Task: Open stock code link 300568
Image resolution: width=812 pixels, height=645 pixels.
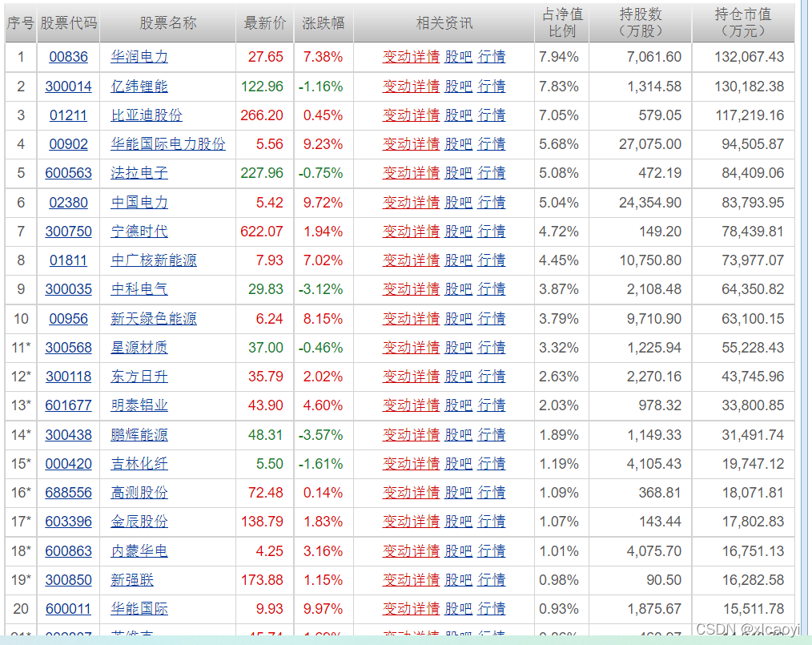Action: pyautogui.click(x=68, y=348)
